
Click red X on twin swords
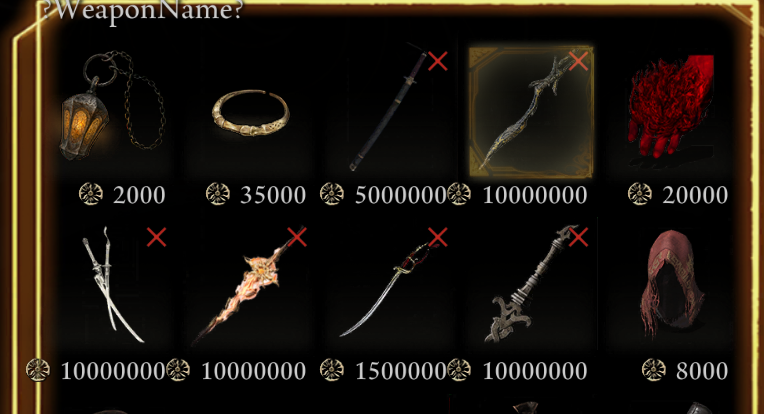pyautogui.click(x=156, y=237)
